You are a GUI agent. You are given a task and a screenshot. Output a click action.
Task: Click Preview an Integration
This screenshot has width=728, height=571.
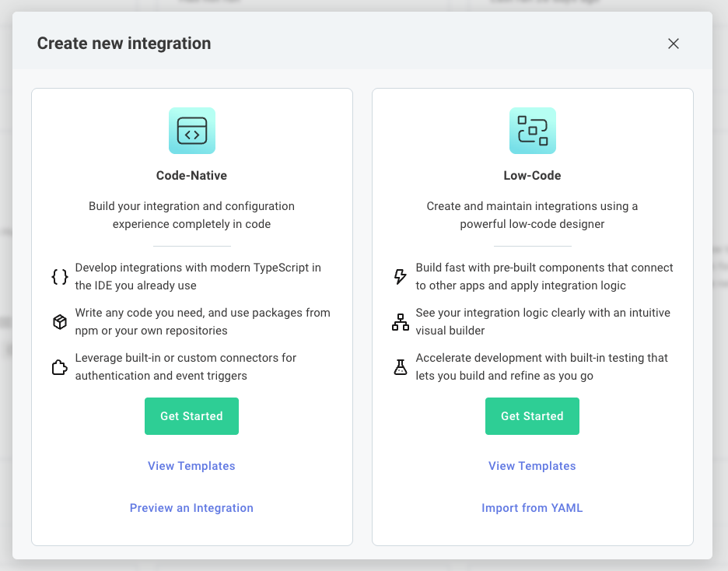pos(191,507)
